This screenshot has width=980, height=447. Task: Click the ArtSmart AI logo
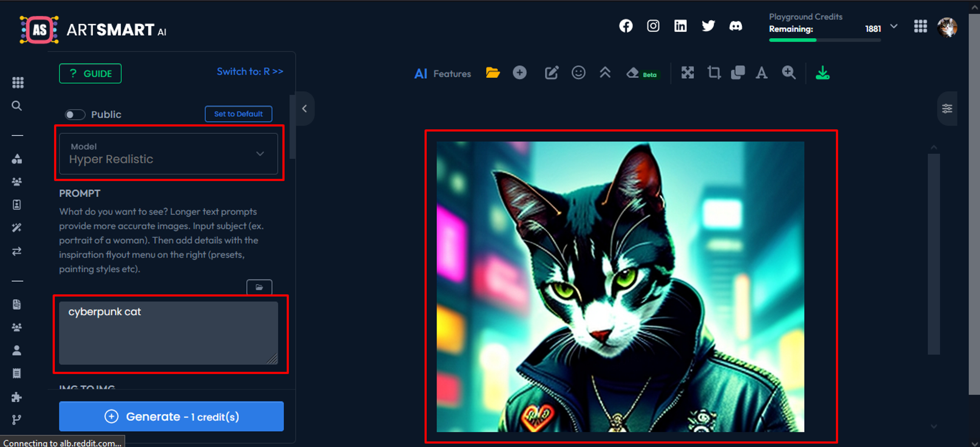(93, 30)
